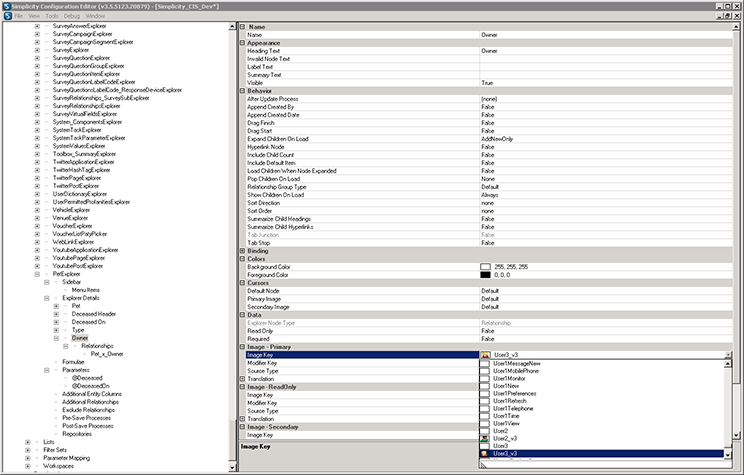744x475 pixels.
Task: Select Show Children On Load row
Action: (489, 195)
